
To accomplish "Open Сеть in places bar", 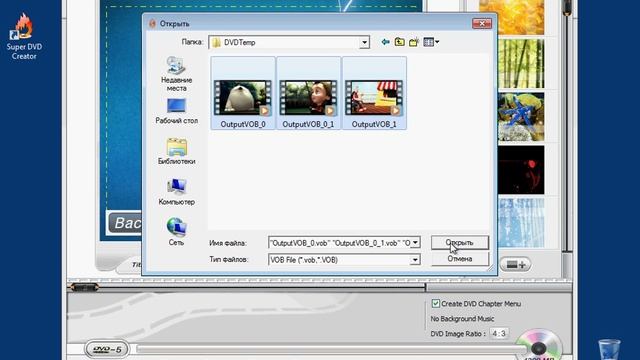I will point(176,232).
